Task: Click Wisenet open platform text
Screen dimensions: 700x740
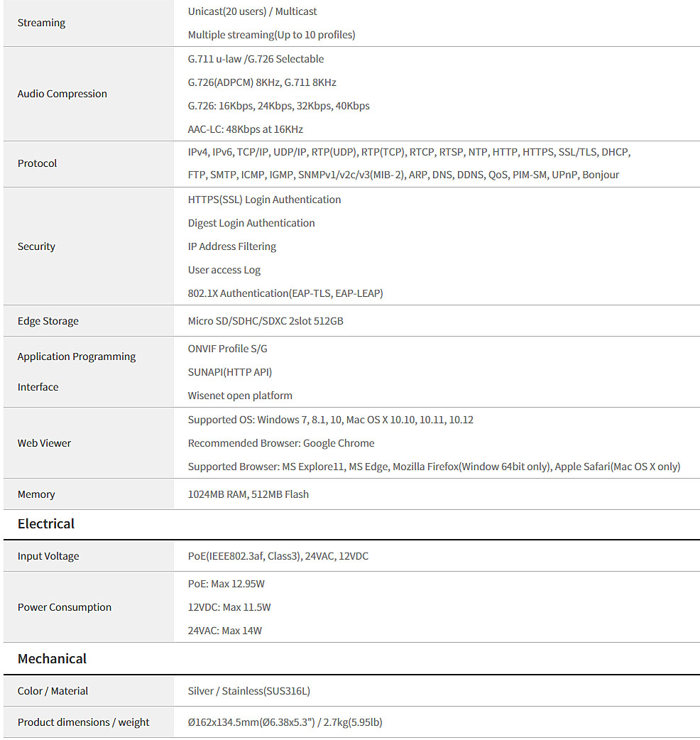Action: click(240, 396)
